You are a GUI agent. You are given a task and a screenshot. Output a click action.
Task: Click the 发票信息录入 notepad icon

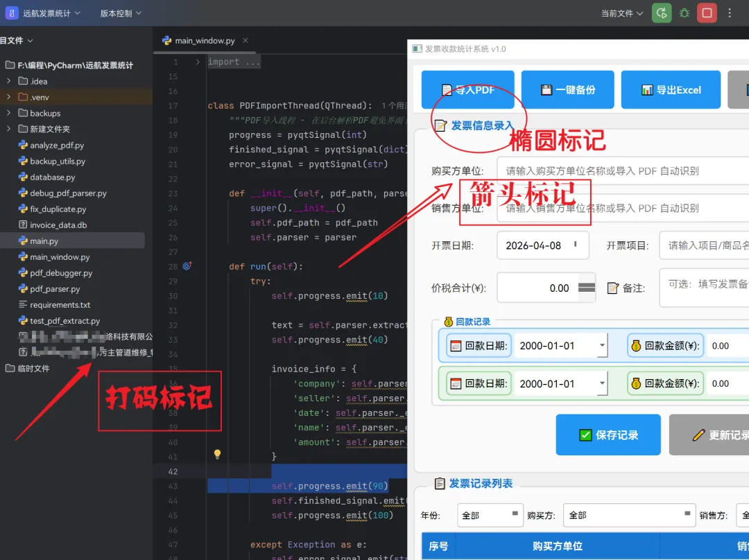point(440,125)
